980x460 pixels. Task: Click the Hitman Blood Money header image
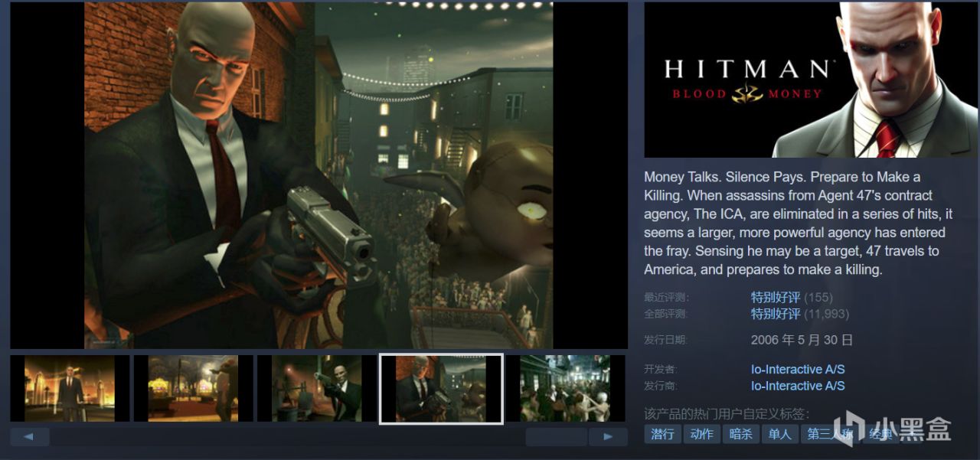[x=812, y=80]
